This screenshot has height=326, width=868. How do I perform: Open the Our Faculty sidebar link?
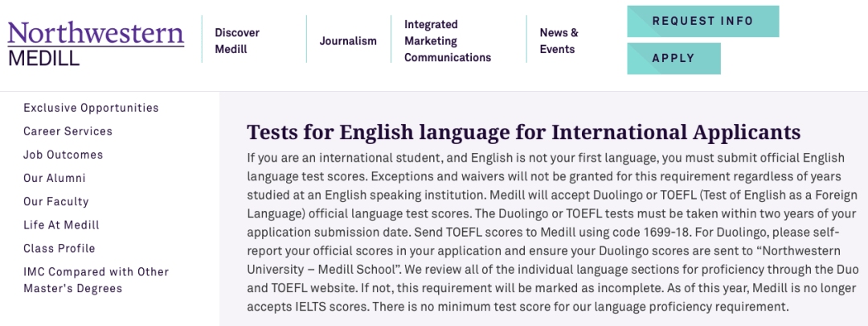coord(56,201)
